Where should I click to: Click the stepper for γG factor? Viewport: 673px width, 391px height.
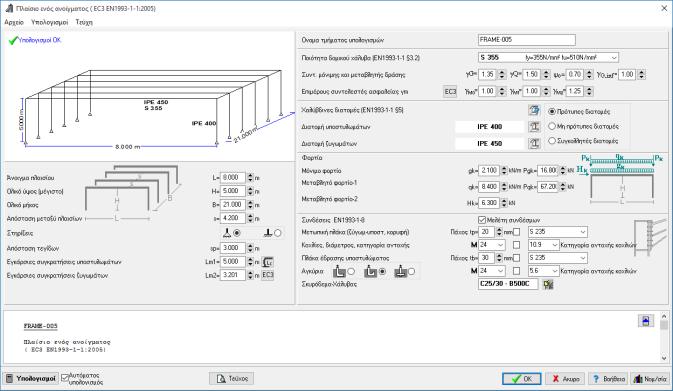(501, 74)
